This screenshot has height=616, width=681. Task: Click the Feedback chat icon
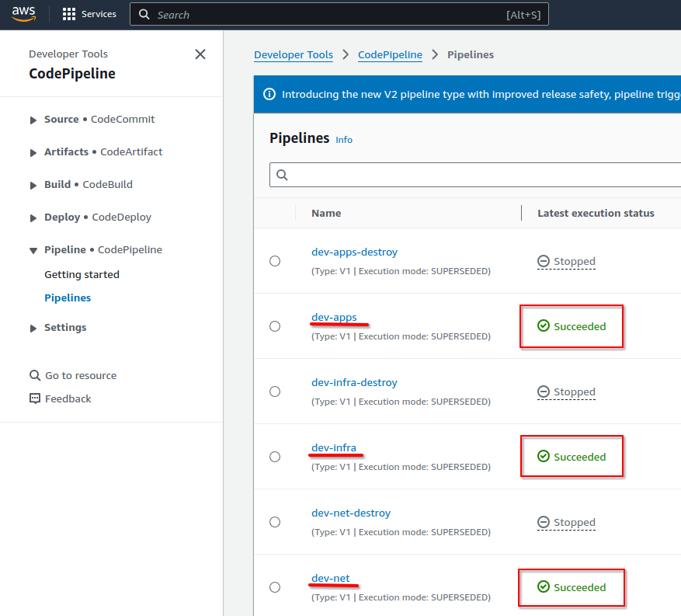click(x=35, y=398)
